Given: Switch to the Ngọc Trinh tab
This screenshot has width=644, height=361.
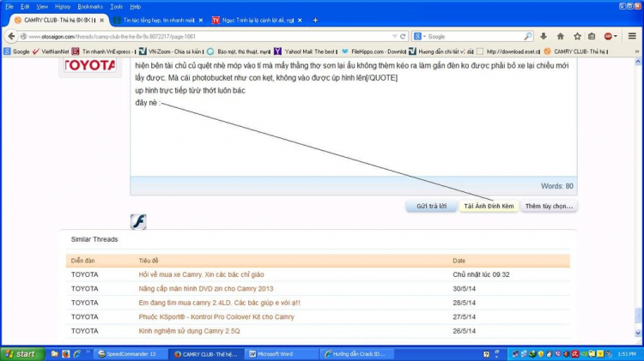Looking at the screenshot, I should point(257,20).
